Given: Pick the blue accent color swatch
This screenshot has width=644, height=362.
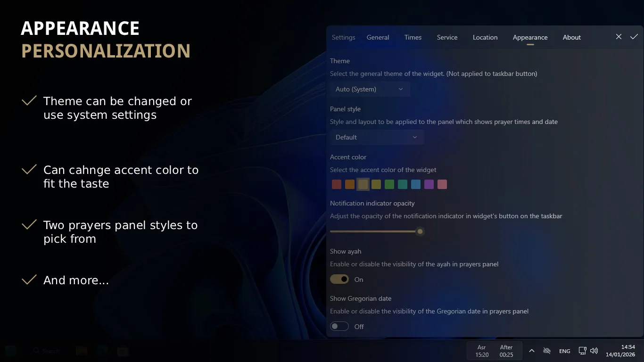Looking at the screenshot, I should [x=416, y=184].
